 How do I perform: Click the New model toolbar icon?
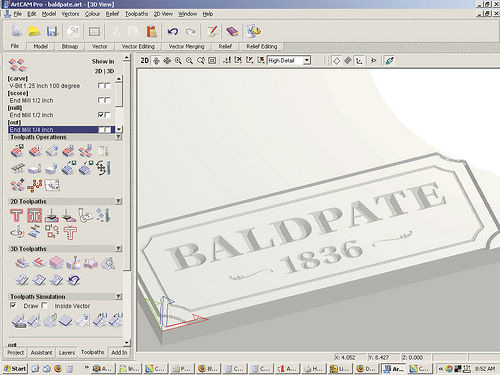pyautogui.click(x=16, y=32)
